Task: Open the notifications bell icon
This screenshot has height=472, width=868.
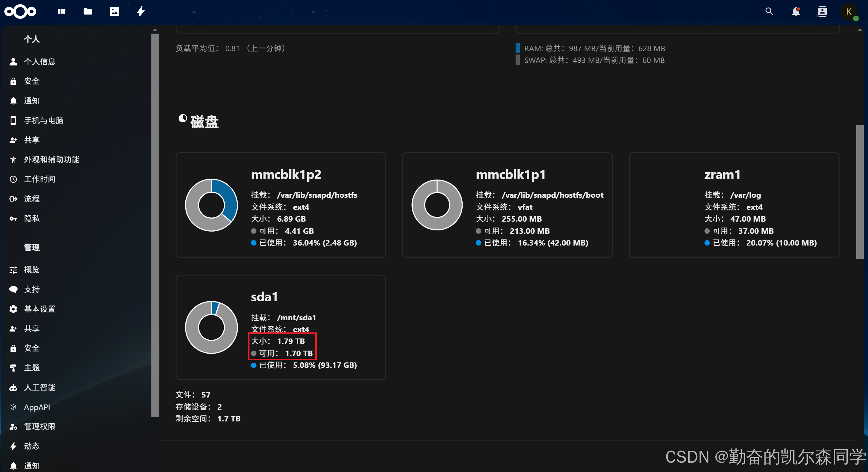Action: (x=796, y=12)
